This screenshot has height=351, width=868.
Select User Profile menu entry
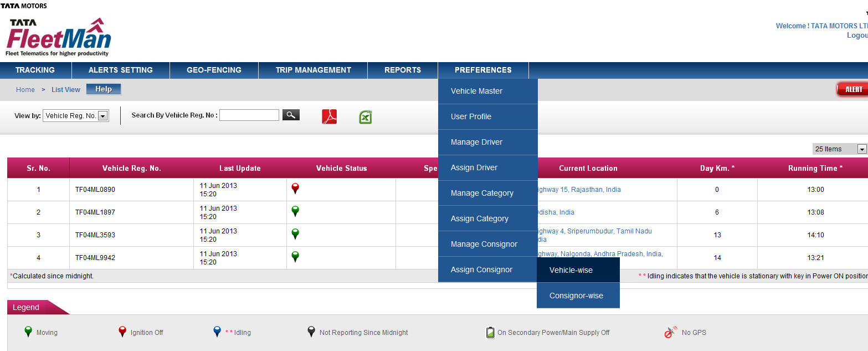488,116
